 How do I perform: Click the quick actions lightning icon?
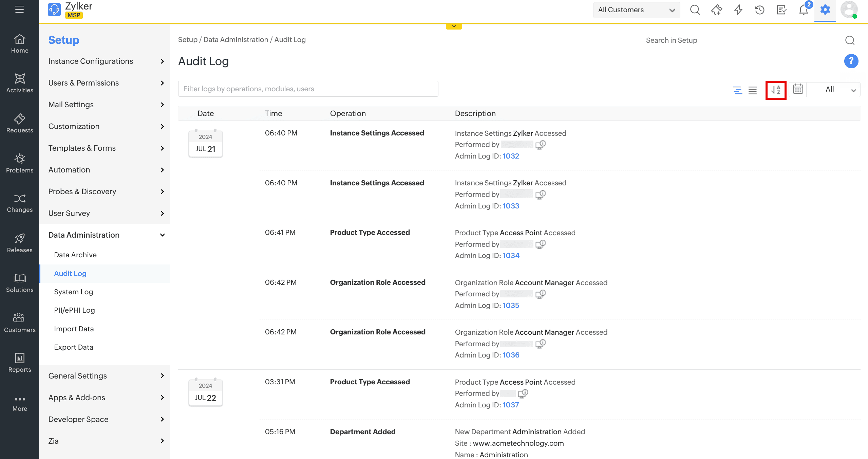pyautogui.click(x=738, y=10)
